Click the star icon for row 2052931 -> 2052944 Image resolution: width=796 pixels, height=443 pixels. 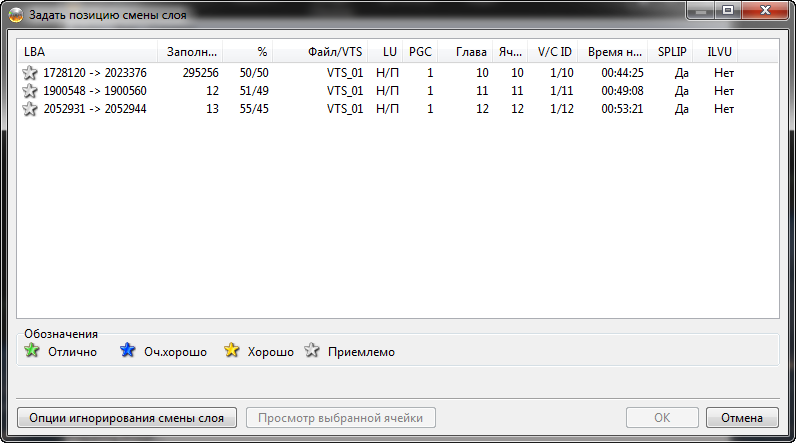(x=29, y=109)
